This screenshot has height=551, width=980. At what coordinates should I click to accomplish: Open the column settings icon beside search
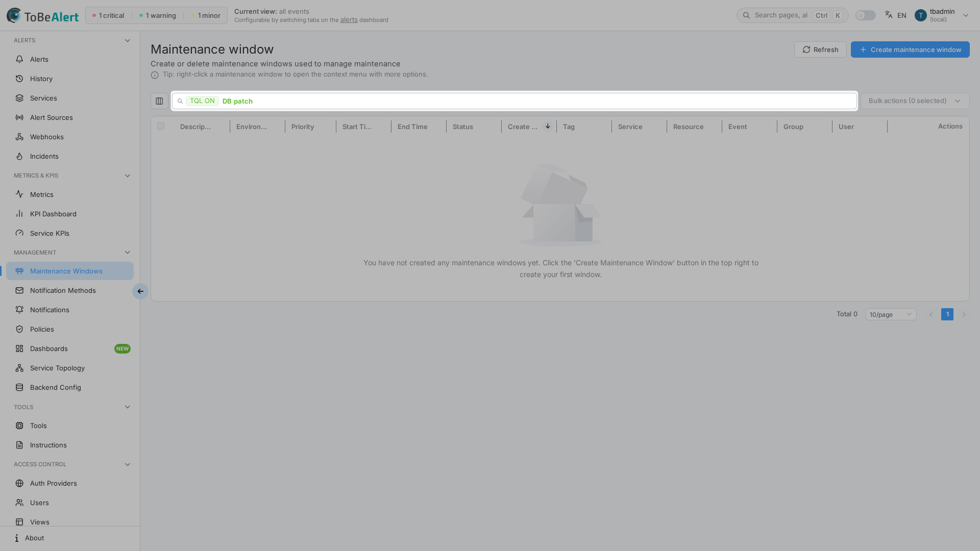coord(159,101)
